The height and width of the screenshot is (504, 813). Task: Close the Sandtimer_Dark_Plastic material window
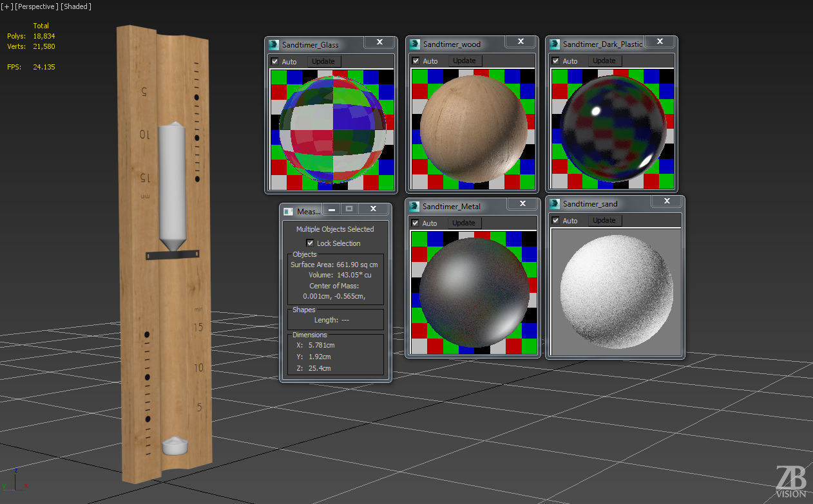tap(660, 41)
